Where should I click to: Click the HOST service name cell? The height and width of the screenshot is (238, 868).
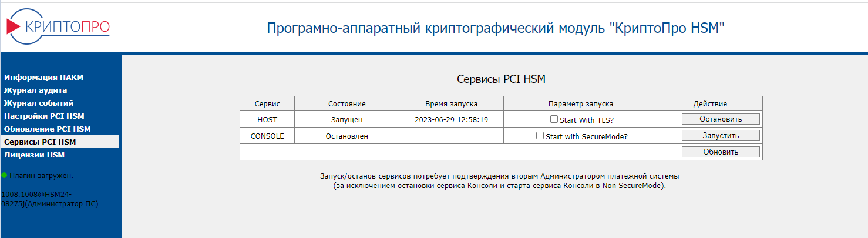point(267,119)
